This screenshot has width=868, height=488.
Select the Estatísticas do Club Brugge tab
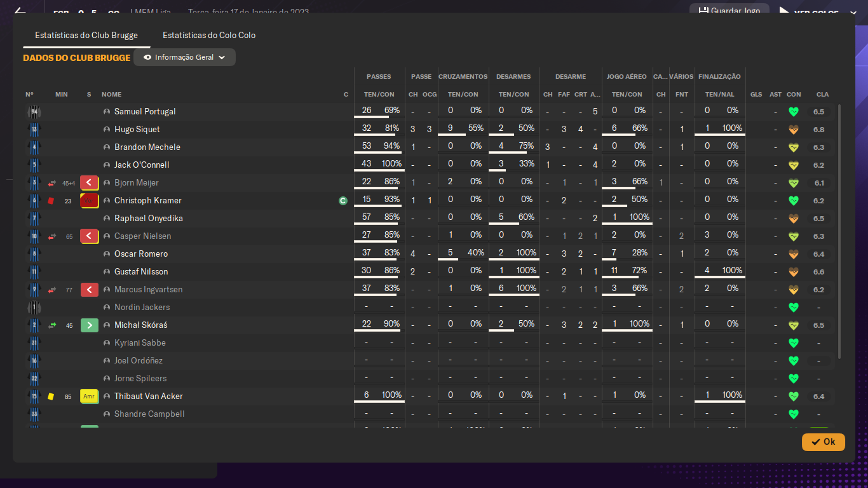86,35
